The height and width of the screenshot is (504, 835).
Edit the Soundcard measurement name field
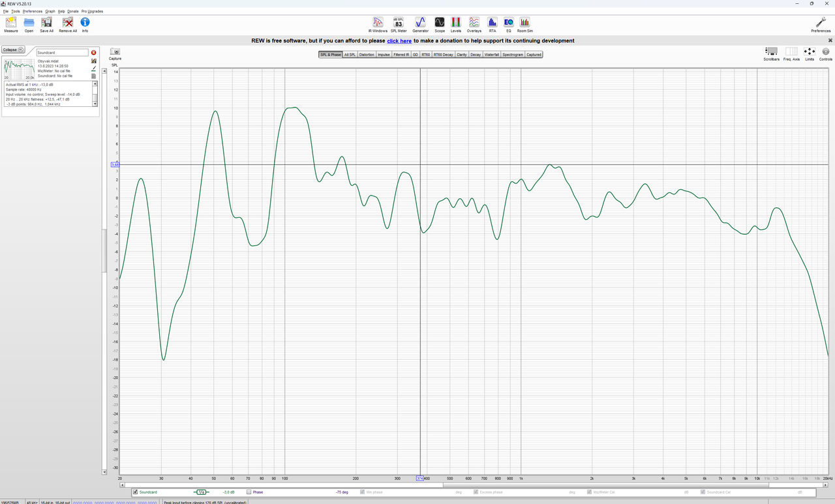point(62,52)
